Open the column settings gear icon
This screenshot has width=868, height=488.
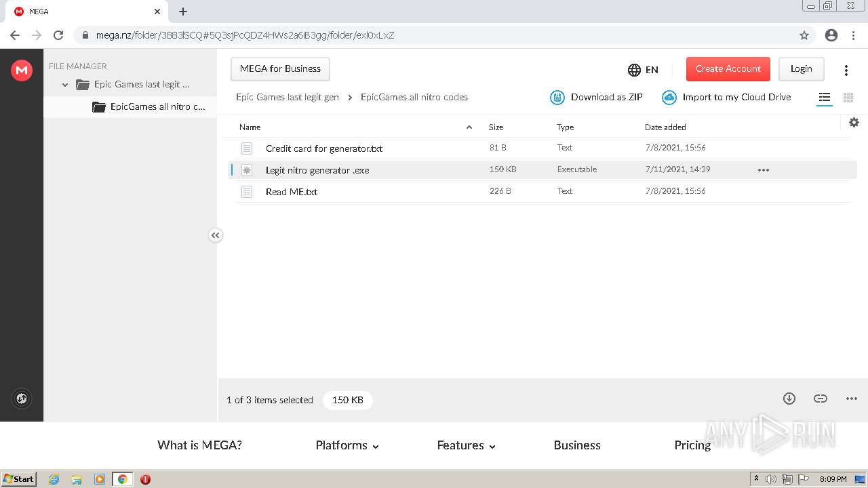point(854,122)
